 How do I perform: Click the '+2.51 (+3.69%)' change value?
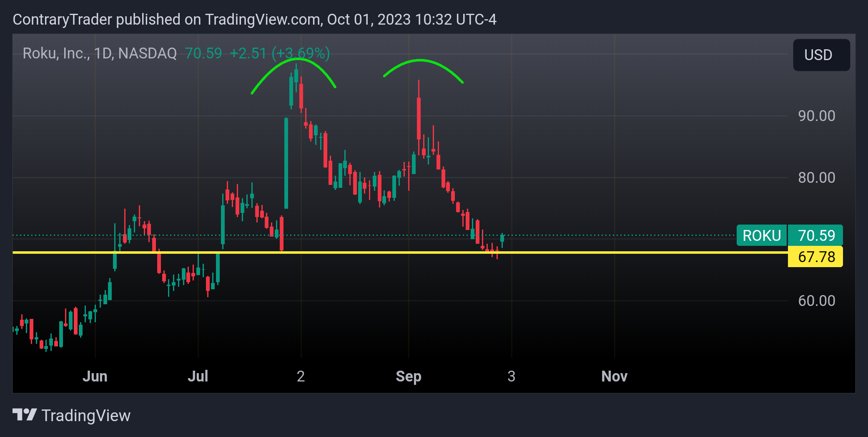[280, 53]
